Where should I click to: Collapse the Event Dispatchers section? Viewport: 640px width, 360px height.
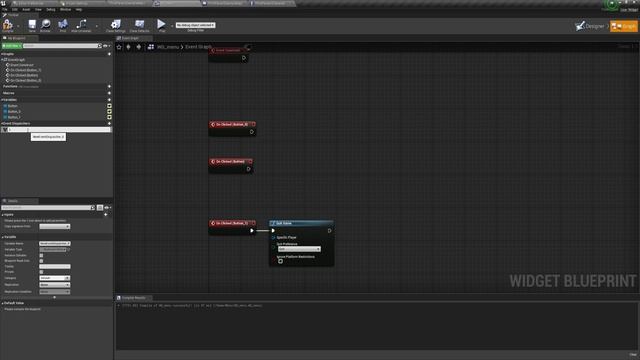2,123
